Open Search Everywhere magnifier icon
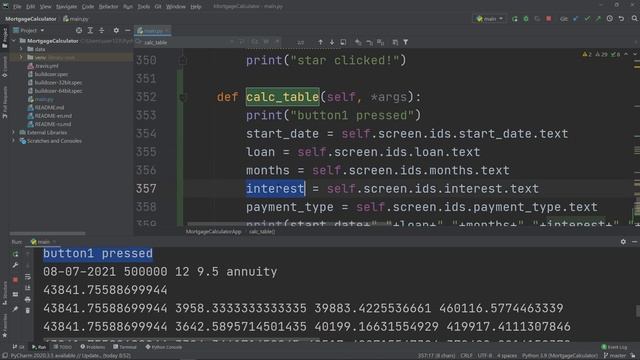 point(635,19)
